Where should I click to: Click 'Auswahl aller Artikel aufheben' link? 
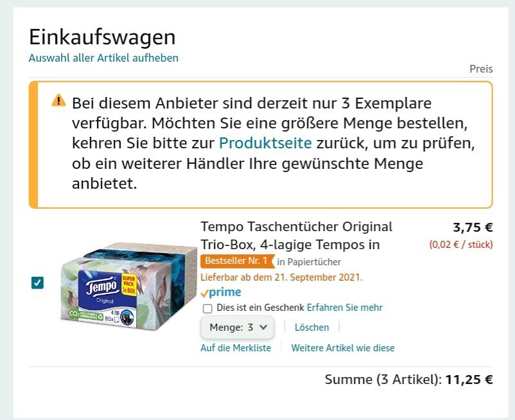(103, 58)
